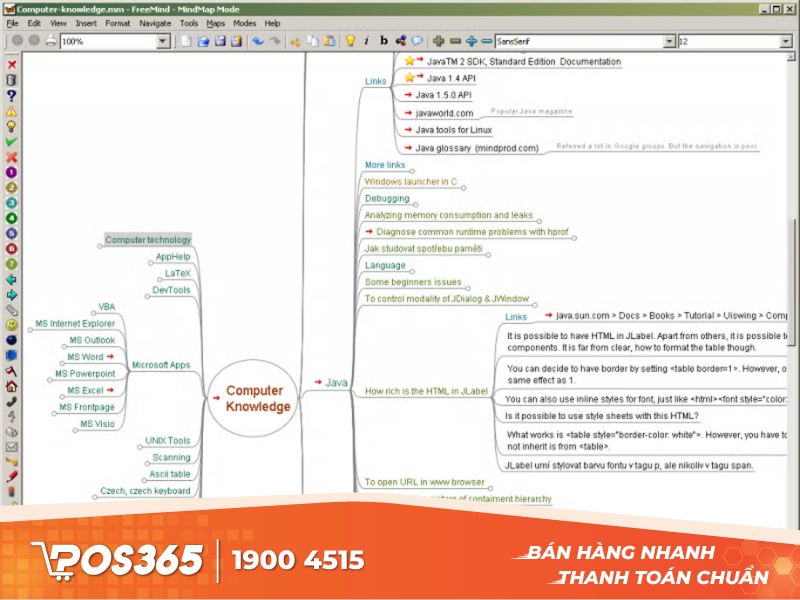
Task: Open the Modes menu
Action: [x=244, y=23]
